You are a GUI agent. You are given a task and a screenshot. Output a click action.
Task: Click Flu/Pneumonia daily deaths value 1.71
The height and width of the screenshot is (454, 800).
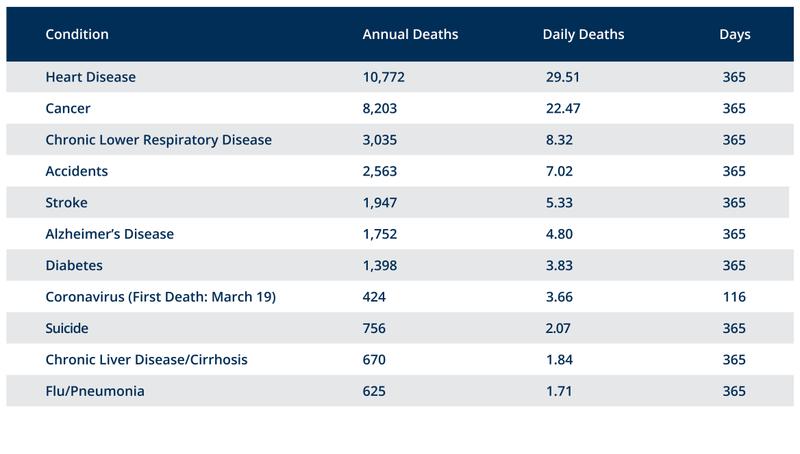(556, 391)
